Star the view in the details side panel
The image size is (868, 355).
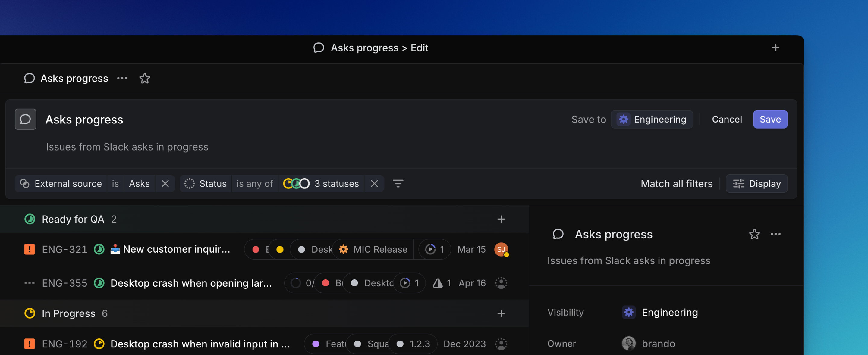[x=754, y=234]
